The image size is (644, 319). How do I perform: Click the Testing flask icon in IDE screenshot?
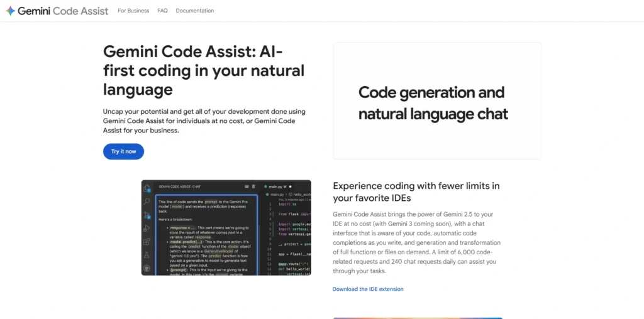tap(147, 254)
